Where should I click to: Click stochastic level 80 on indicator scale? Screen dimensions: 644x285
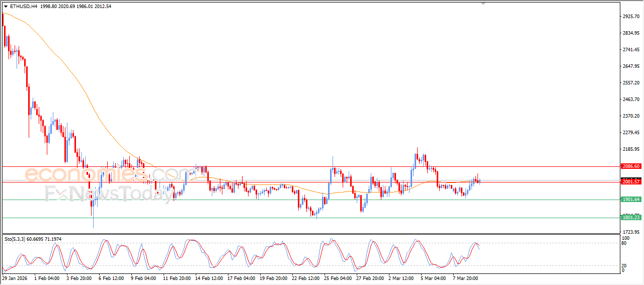point(625,244)
